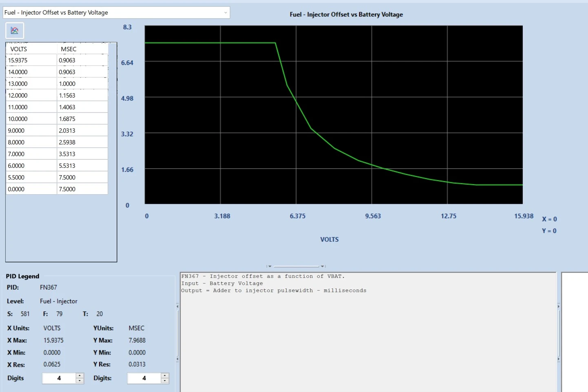588x392 pixels.
Task: Click inside the black graph plot area
Action: (334, 115)
